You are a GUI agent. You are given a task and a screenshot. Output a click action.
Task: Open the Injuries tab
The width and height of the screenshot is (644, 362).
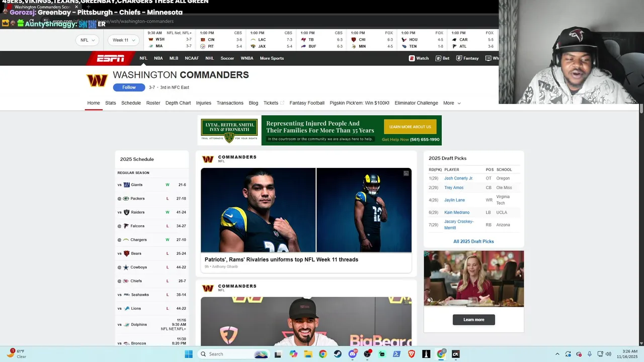pos(204,103)
